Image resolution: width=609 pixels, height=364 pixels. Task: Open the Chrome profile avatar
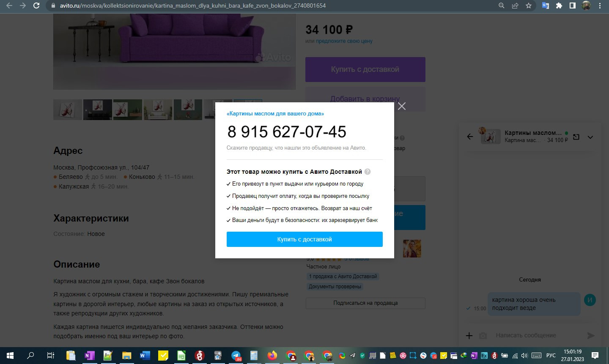pyautogui.click(x=586, y=6)
